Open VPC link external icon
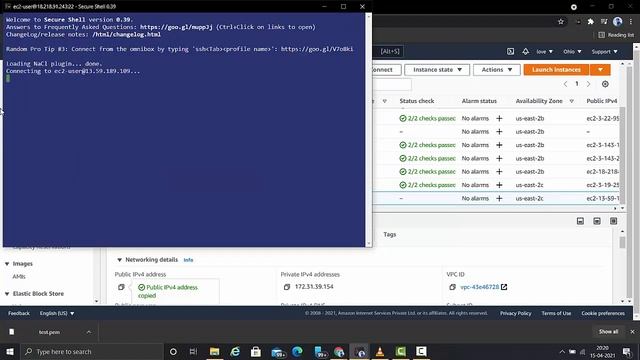 pos(504,287)
